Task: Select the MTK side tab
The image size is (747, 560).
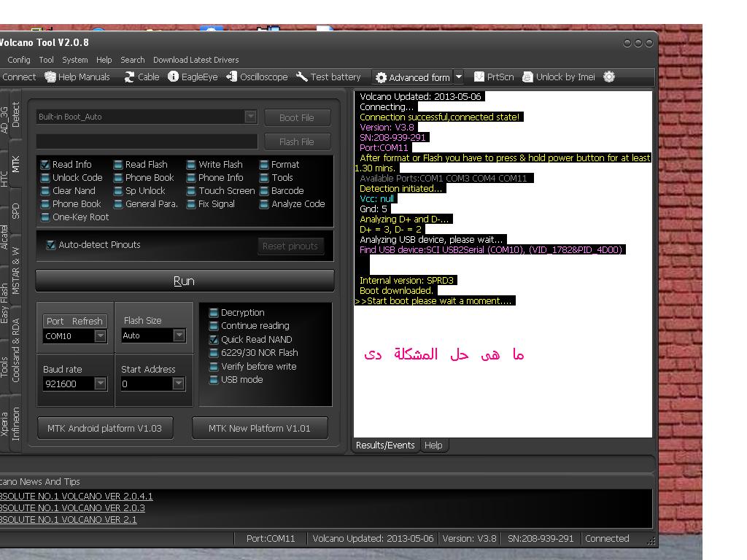Action: coord(16,164)
